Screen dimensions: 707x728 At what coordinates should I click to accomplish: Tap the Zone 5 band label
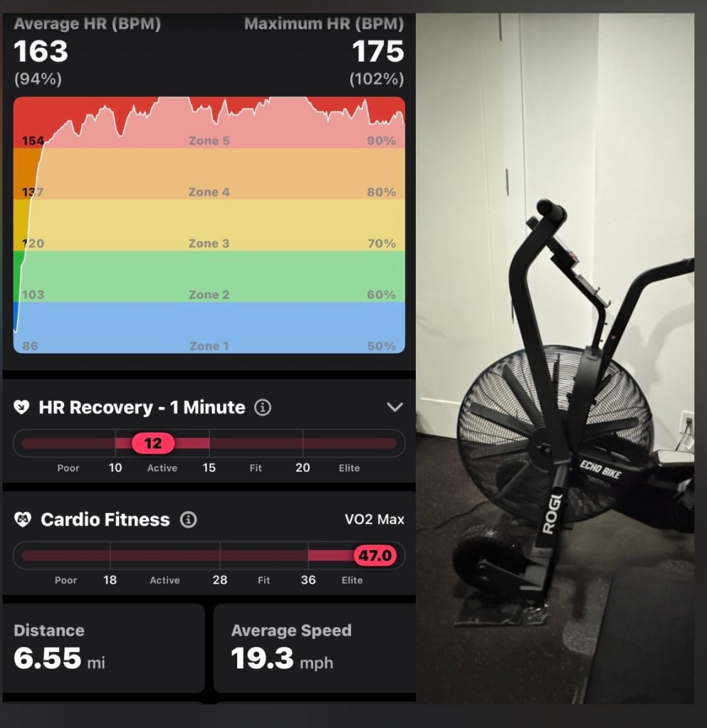coord(209,141)
